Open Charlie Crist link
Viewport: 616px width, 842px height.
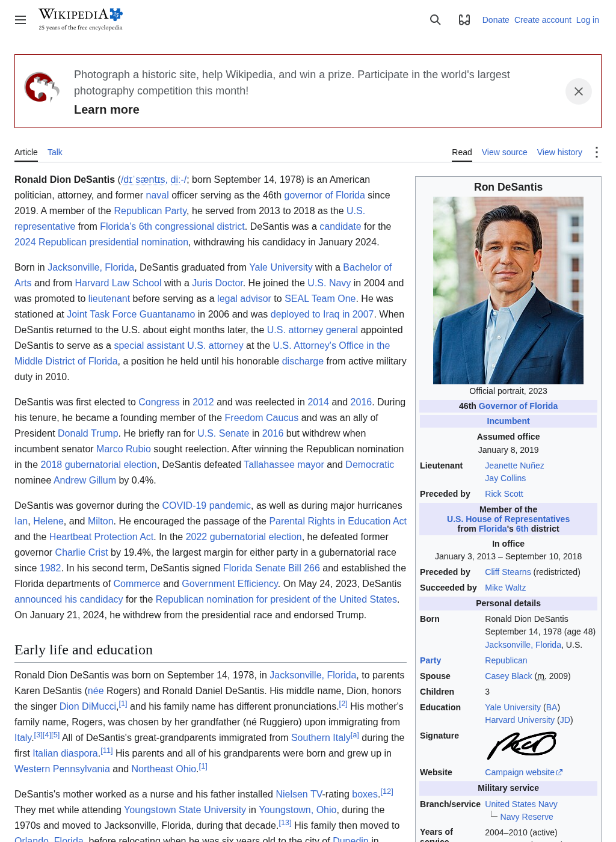81,552
